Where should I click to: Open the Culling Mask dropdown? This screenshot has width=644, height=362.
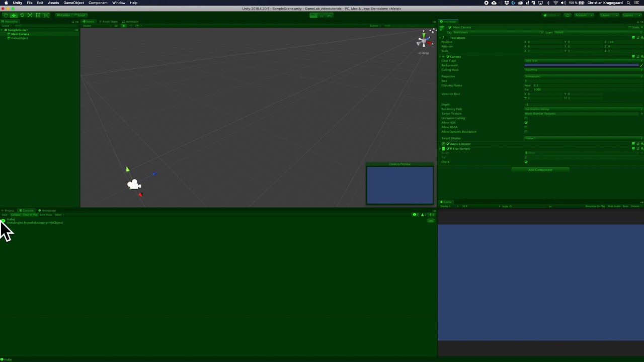(x=584, y=70)
